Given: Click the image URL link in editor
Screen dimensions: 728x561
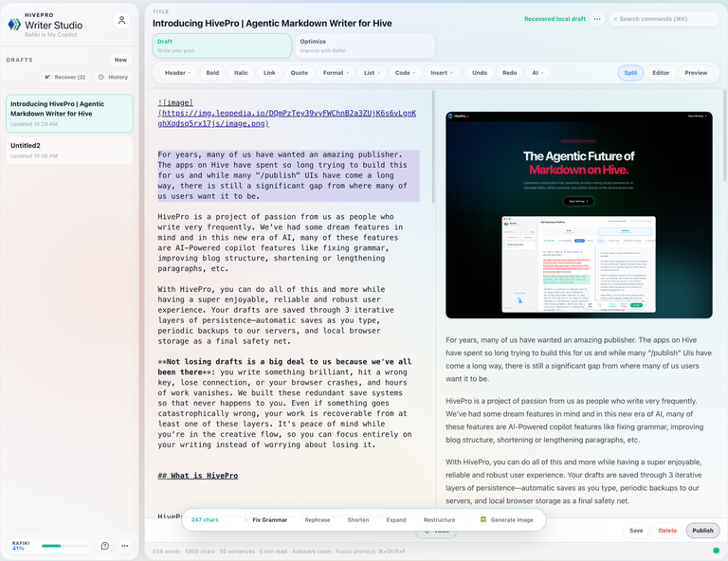Looking at the screenshot, I should [x=287, y=118].
